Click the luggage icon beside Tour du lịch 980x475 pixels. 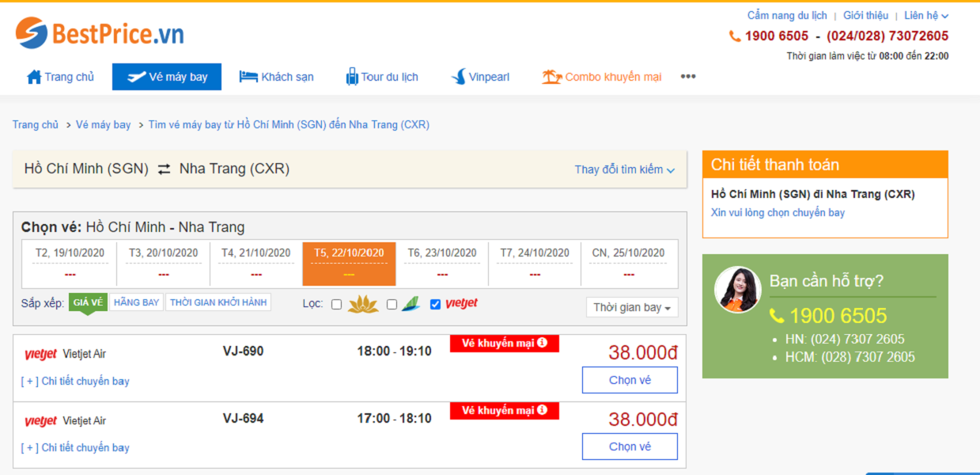pos(352,77)
